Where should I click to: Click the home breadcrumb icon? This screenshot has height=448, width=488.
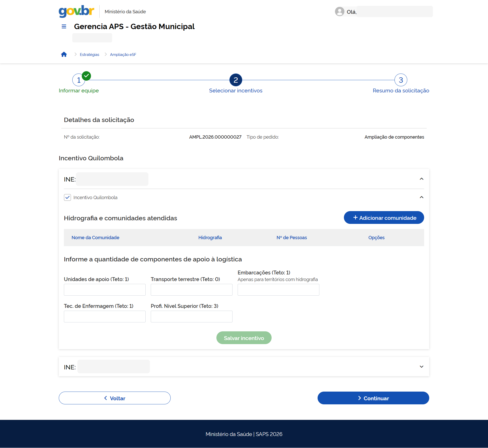tap(64, 54)
